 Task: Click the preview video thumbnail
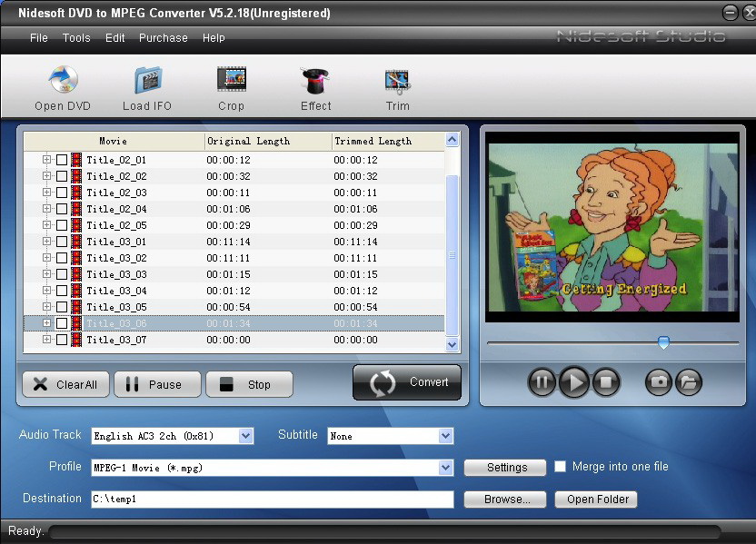[612, 227]
